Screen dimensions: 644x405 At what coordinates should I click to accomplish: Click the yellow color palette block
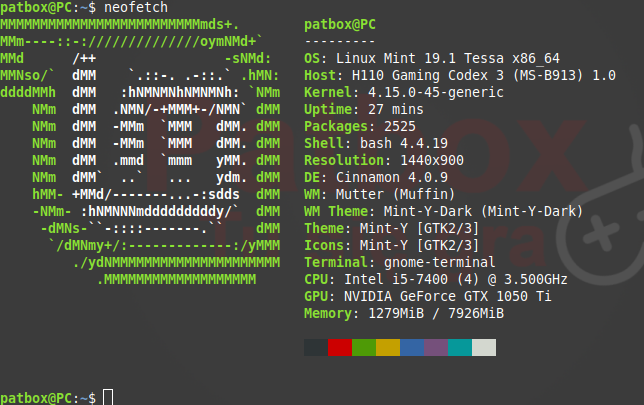[387, 347]
